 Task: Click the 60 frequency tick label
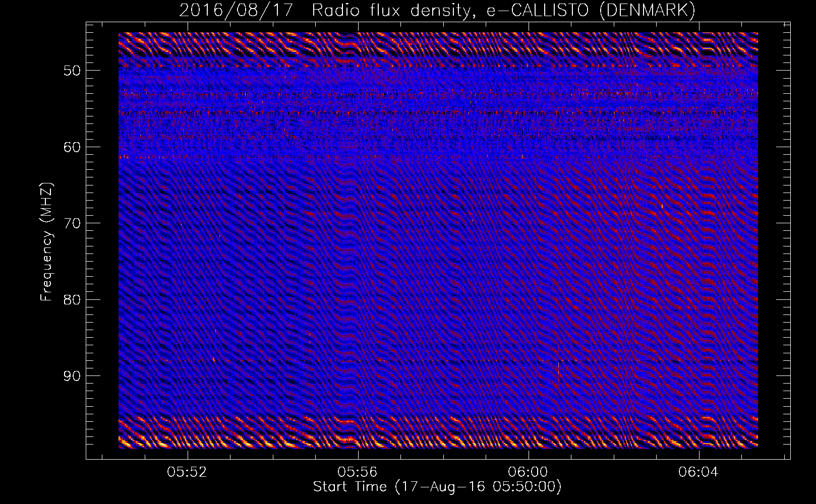pos(72,147)
